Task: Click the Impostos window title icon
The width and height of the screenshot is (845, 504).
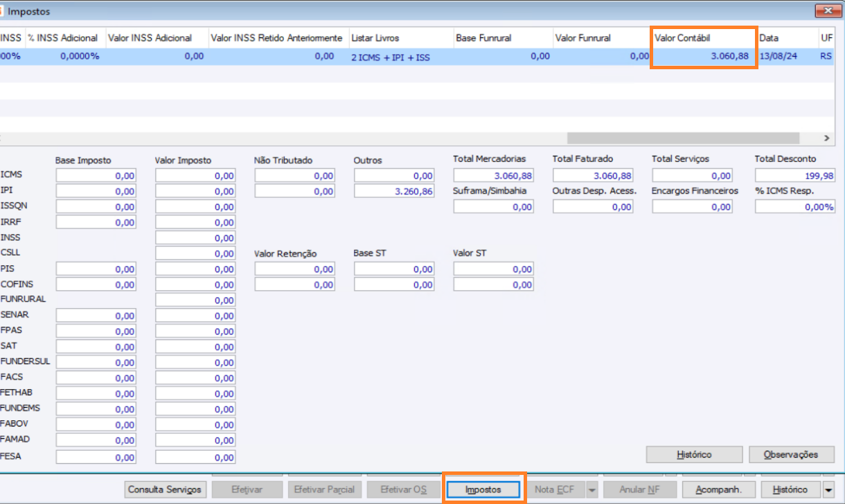Action: coord(2,12)
